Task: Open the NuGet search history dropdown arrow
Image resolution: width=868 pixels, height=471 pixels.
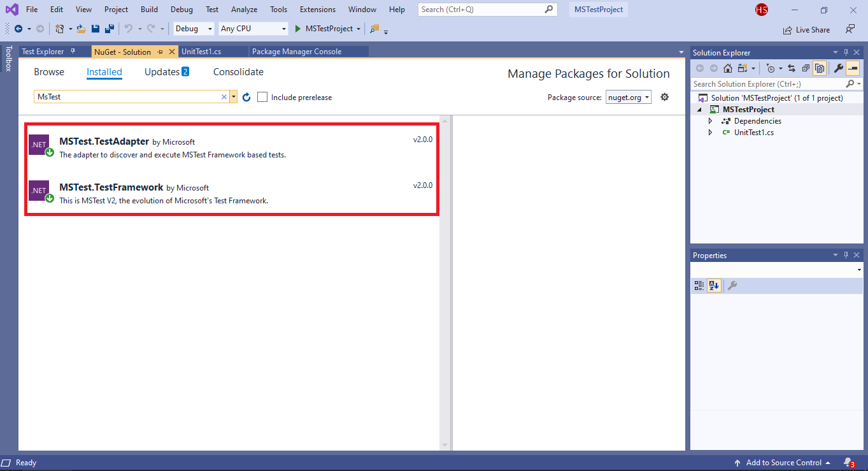Action: 234,98
